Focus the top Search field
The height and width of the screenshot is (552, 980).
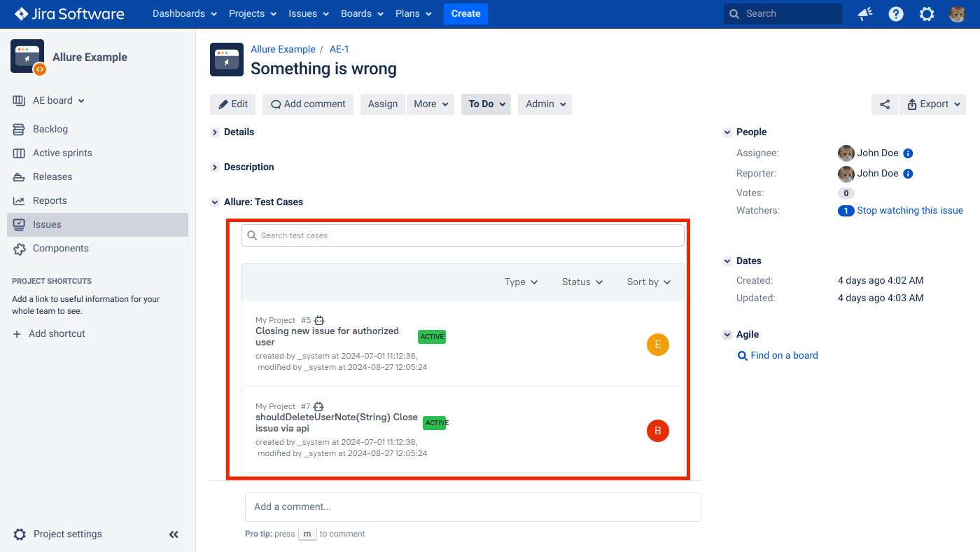[x=783, y=14]
